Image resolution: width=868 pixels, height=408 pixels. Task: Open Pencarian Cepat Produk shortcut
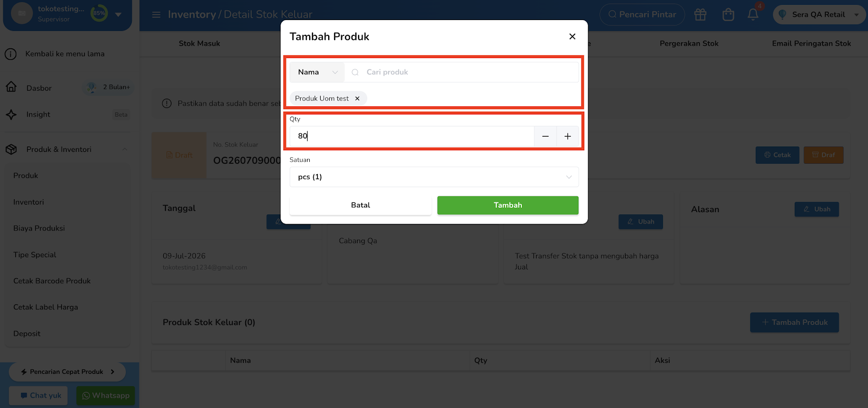[67, 372]
